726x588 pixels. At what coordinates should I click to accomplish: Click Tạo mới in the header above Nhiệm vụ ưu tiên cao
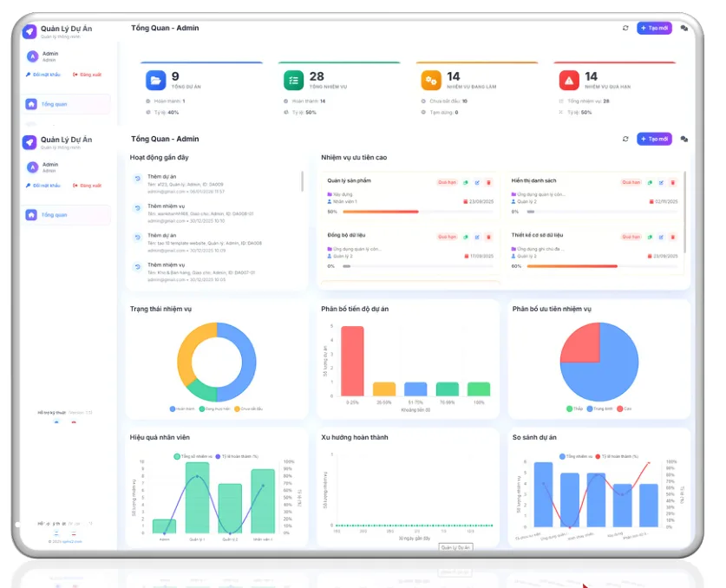[x=654, y=139]
